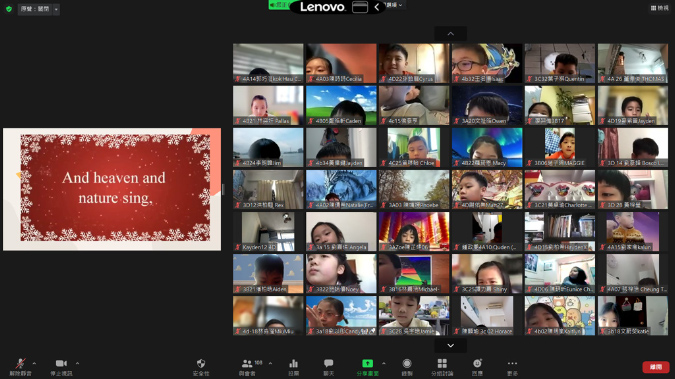The width and height of the screenshot is (675, 379).
Task: Expand video options arrow beside camera
Action: [x=77, y=363]
